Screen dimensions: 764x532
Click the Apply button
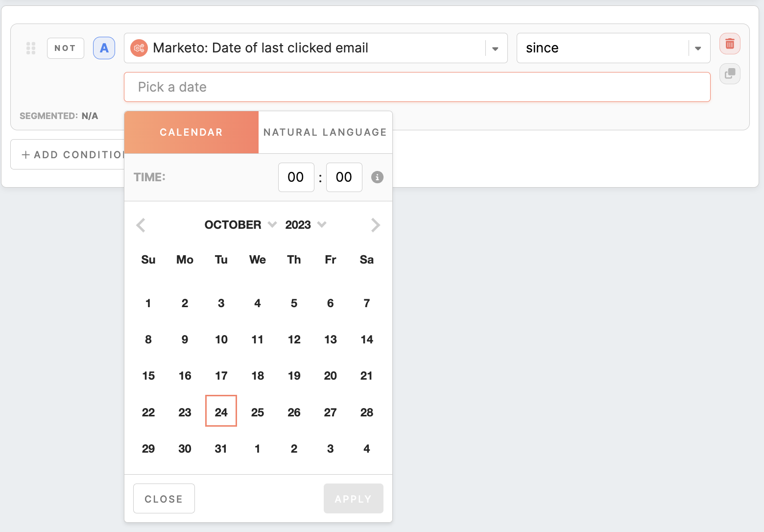tap(354, 499)
